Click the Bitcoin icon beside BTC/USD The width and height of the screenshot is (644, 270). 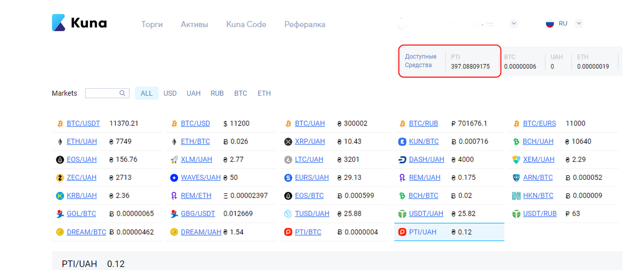click(x=174, y=123)
